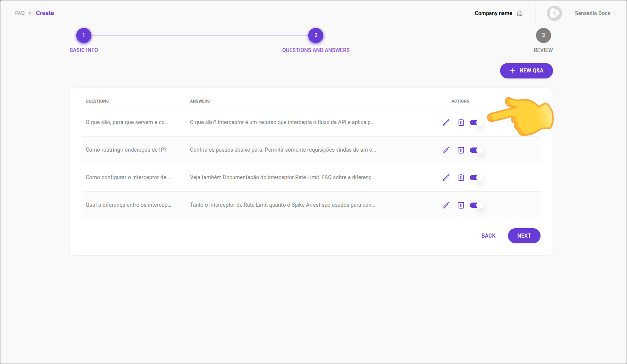Click the NEXT button
Viewport: 627px width, 364px height.
click(x=524, y=235)
